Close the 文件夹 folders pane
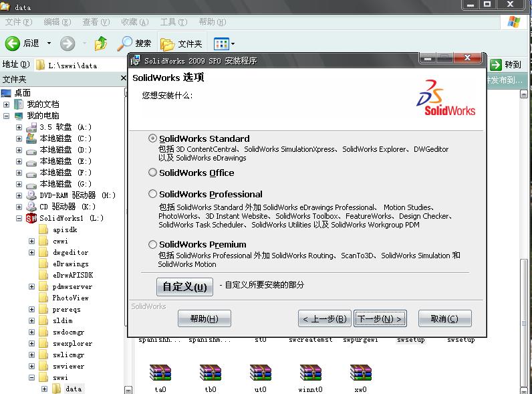This screenshot has height=394, width=532. pyautogui.click(x=124, y=78)
